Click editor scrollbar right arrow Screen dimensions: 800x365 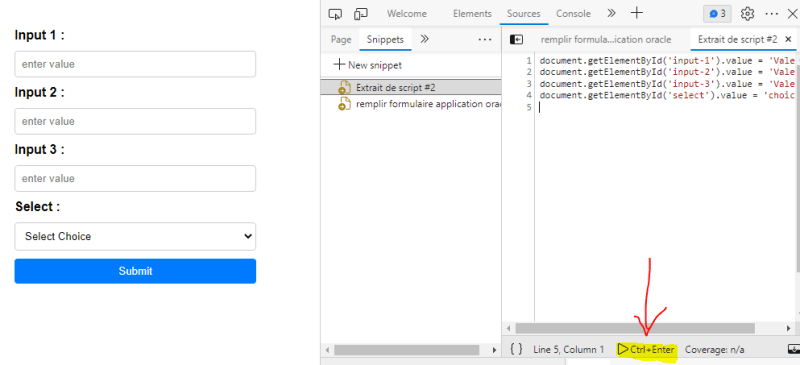click(788, 328)
